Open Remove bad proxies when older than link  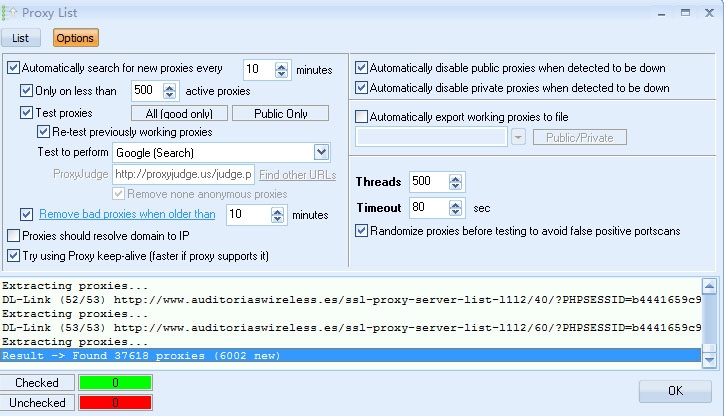[127, 214]
